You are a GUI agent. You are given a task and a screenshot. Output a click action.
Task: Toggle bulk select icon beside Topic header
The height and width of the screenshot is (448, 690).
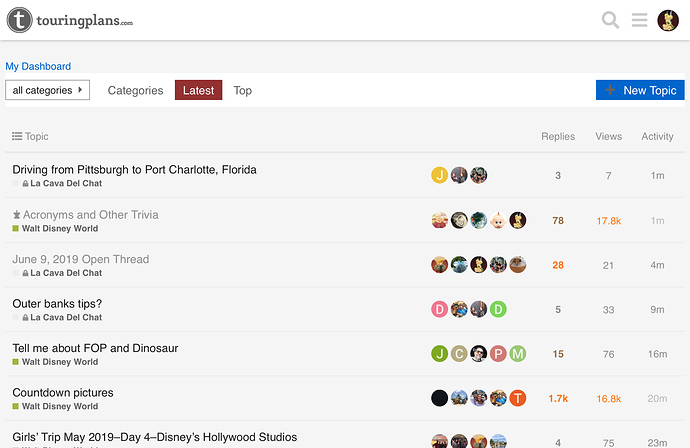(17, 136)
